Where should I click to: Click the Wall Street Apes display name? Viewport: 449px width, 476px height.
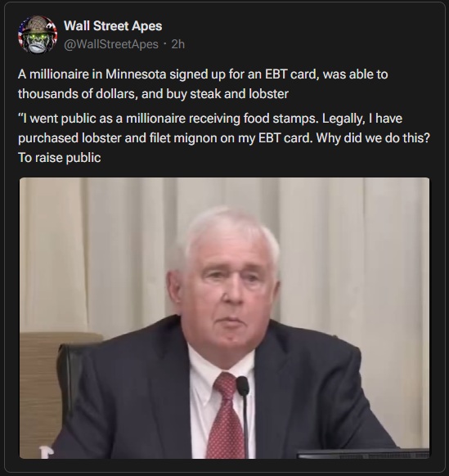click(x=113, y=26)
